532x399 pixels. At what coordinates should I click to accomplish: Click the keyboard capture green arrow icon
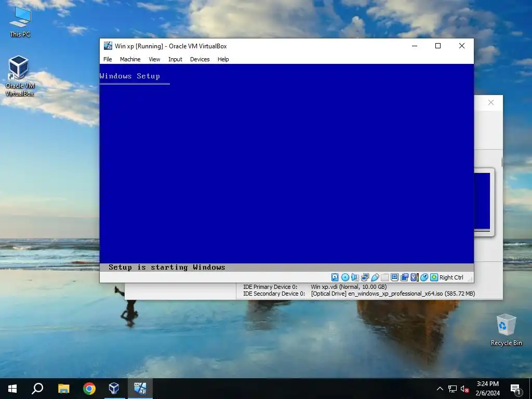tap(434, 277)
